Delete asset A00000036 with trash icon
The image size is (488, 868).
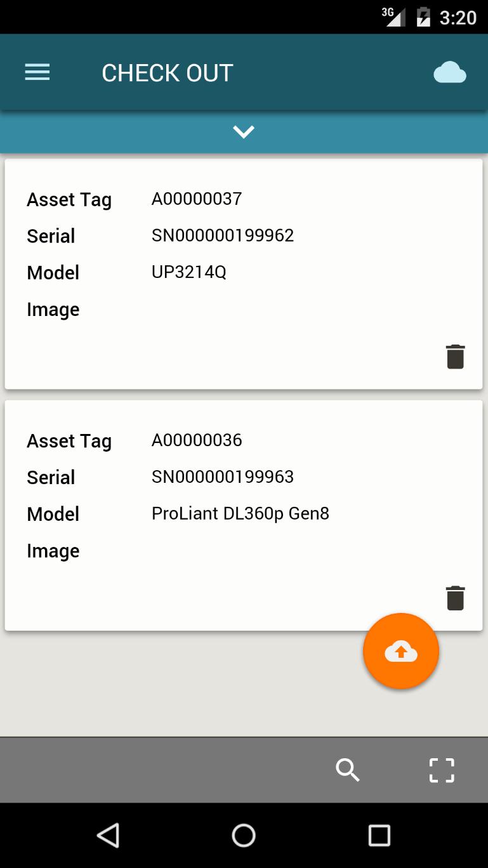[x=456, y=598]
